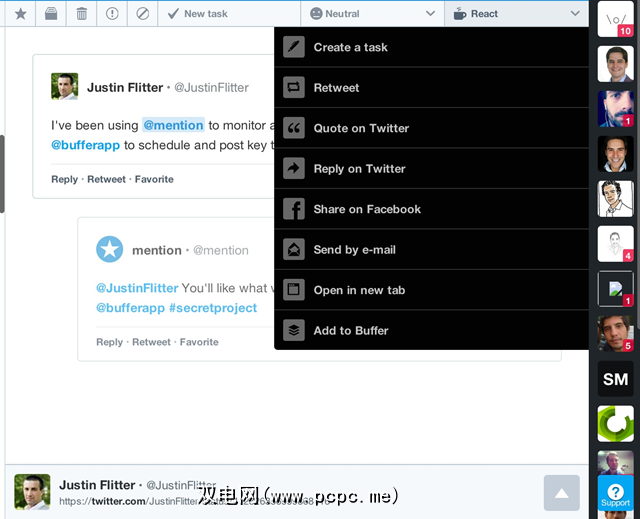Click Retweet under mention's tweet
The image size is (640, 519).
point(151,342)
